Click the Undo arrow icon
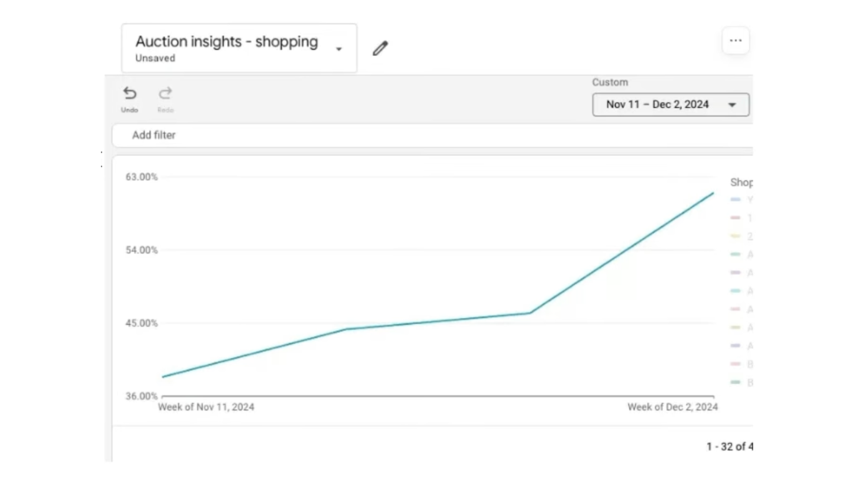This screenshot has height=488, width=868. (130, 93)
